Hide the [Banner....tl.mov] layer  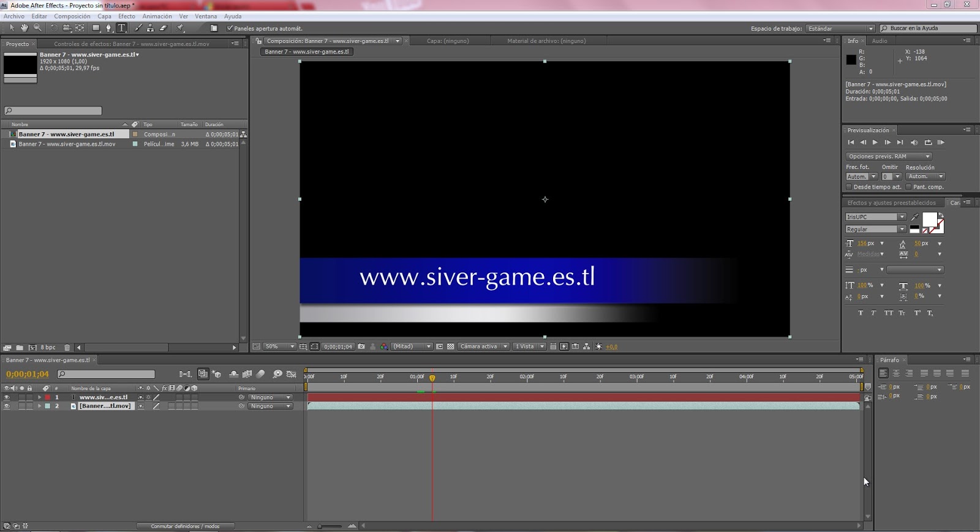pyautogui.click(x=7, y=406)
